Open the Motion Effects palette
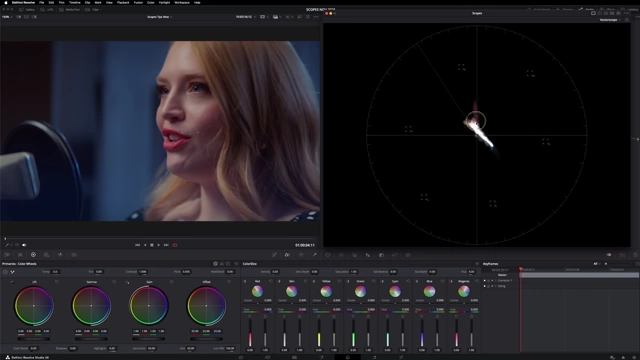640x360 pixels. click(x=74, y=255)
